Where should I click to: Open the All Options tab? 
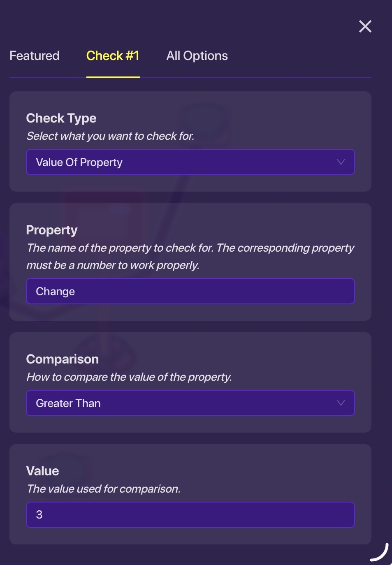coord(197,56)
